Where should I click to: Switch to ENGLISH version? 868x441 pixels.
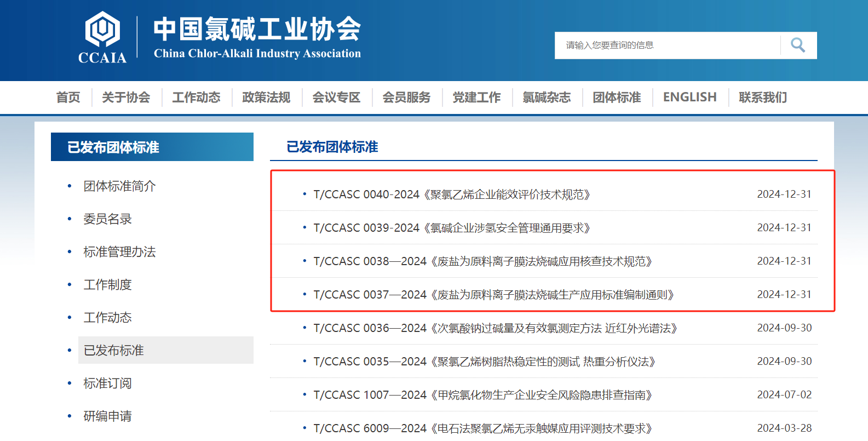coord(689,98)
